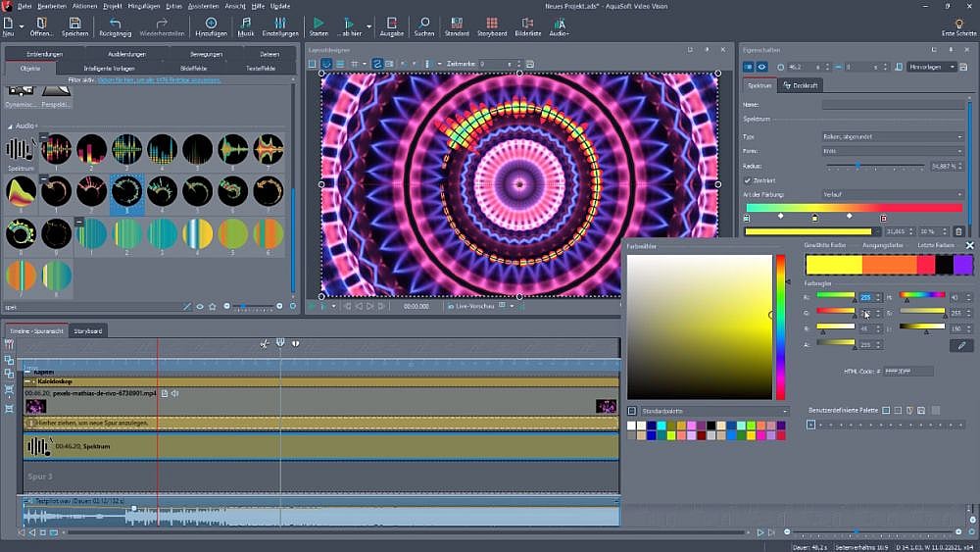The image size is (980, 552).
Task: Click the Starten play button
Action: 318,22
